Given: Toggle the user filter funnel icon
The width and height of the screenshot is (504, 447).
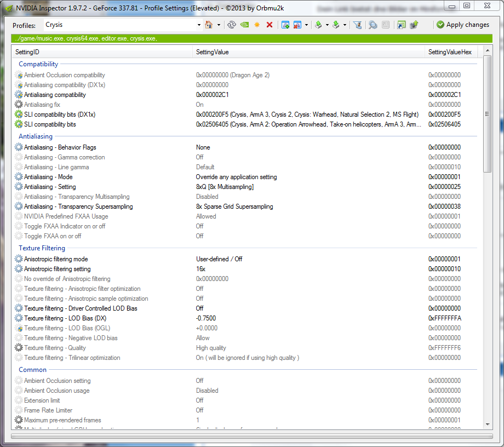Looking at the screenshot, I should (357, 25).
